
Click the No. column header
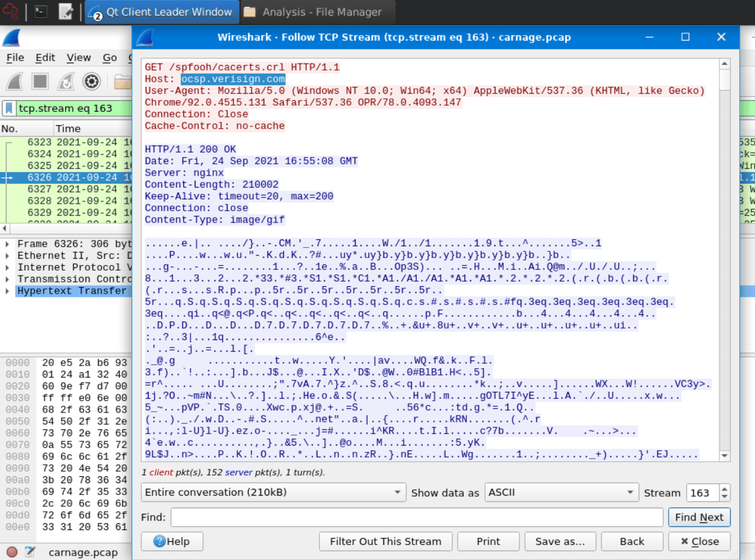point(26,129)
